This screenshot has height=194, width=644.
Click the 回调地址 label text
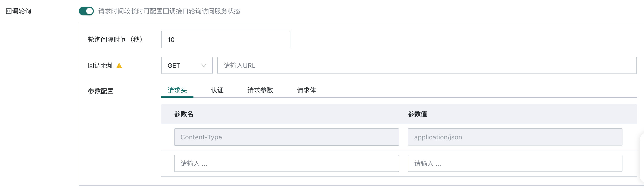[x=101, y=65]
